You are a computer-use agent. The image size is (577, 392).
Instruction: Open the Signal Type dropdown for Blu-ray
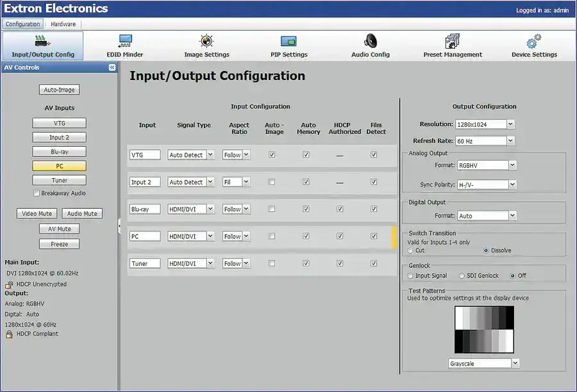click(x=190, y=209)
